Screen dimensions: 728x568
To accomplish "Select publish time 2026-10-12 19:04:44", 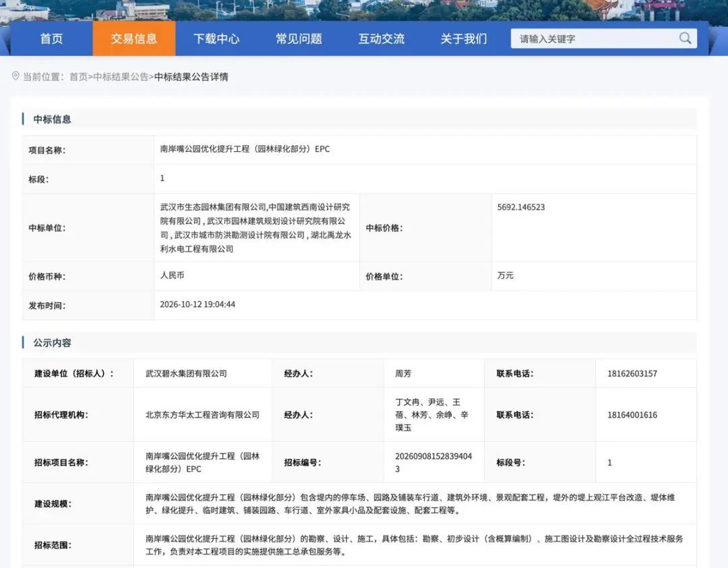I will pyautogui.click(x=198, y=304).
